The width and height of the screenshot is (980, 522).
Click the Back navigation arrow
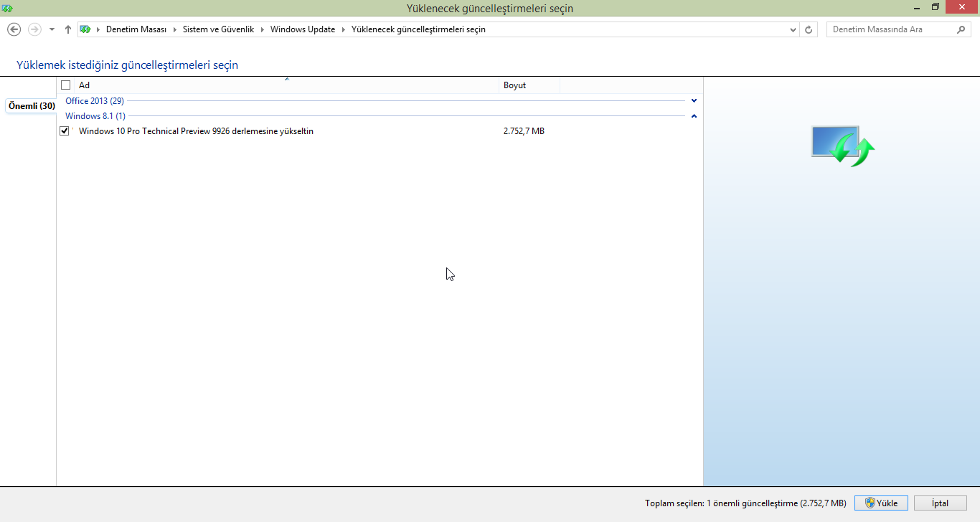click(x=14, y=29)
